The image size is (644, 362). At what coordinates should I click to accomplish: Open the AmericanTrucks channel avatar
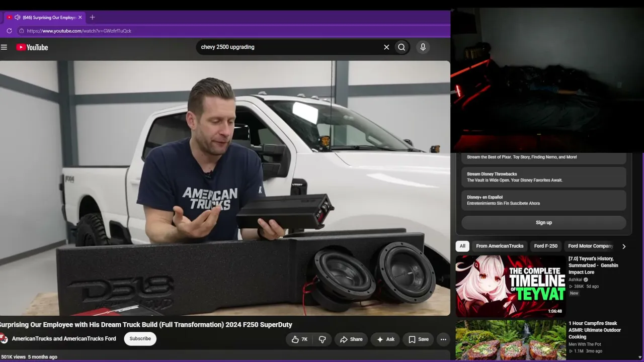coord(4,339)
